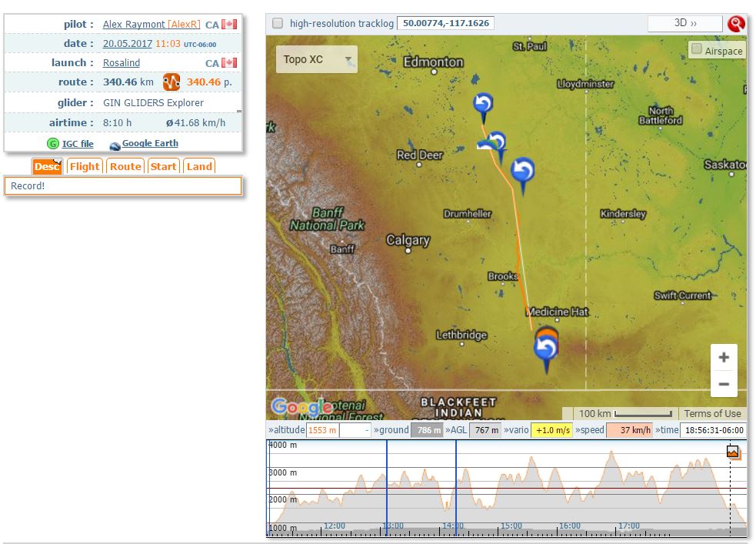Click the date 20.05.2017 link
756x544 pixels.
(x=128, y=43)
